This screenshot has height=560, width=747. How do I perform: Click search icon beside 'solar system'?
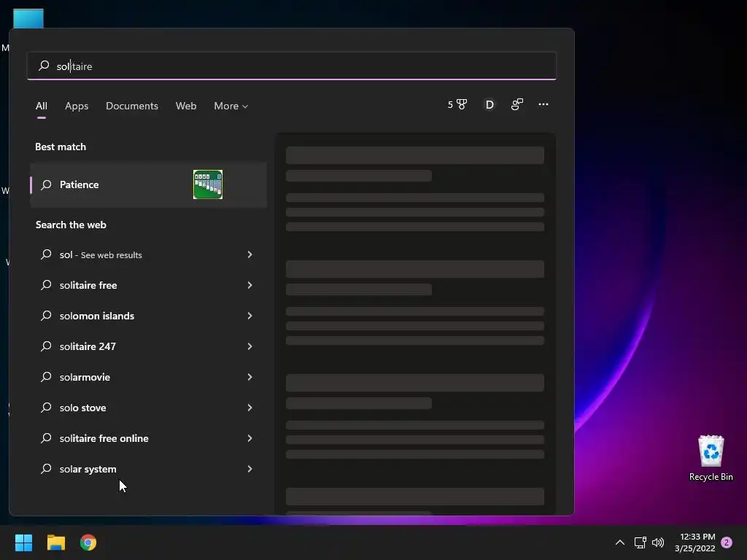coord(46,469)
